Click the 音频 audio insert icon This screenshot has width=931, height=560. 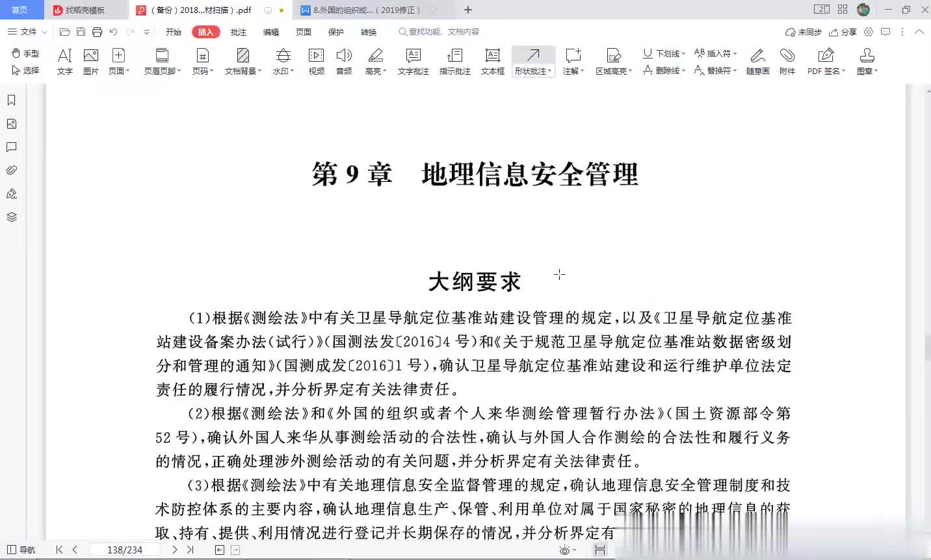click(344, 62)
